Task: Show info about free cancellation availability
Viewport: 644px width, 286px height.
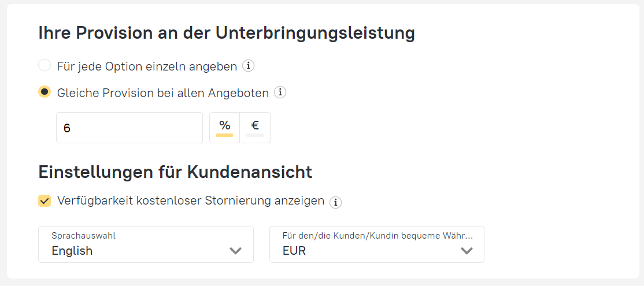Action: coord(335,202)
